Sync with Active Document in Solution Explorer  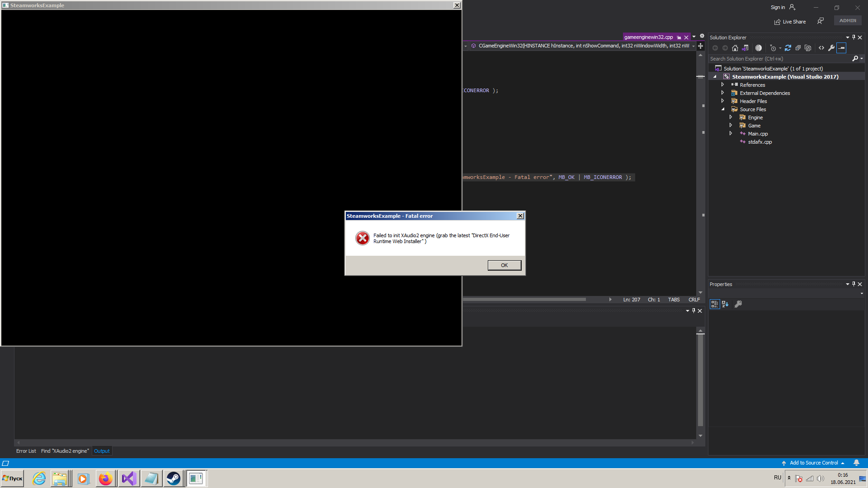click(x=788, y=48)
